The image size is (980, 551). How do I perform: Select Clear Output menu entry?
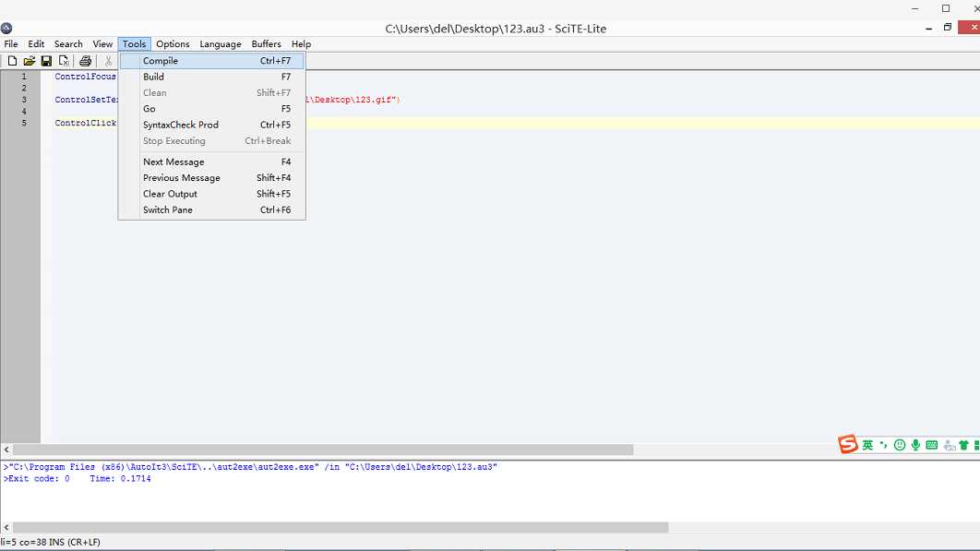point(212,194)
